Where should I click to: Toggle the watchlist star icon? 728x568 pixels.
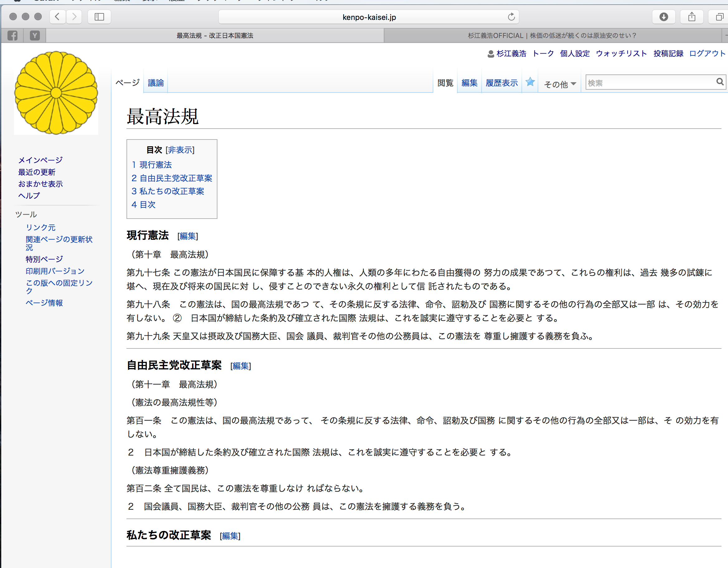point(530,82)
